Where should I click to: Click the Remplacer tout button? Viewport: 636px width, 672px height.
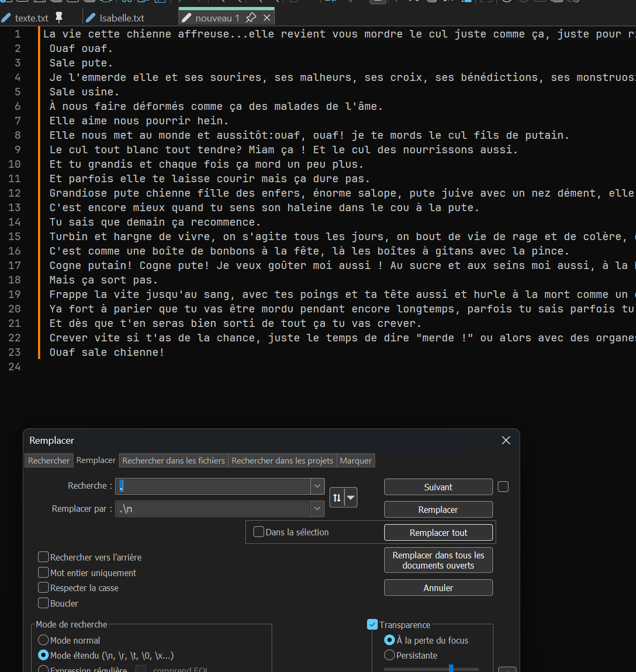[438, 533]
